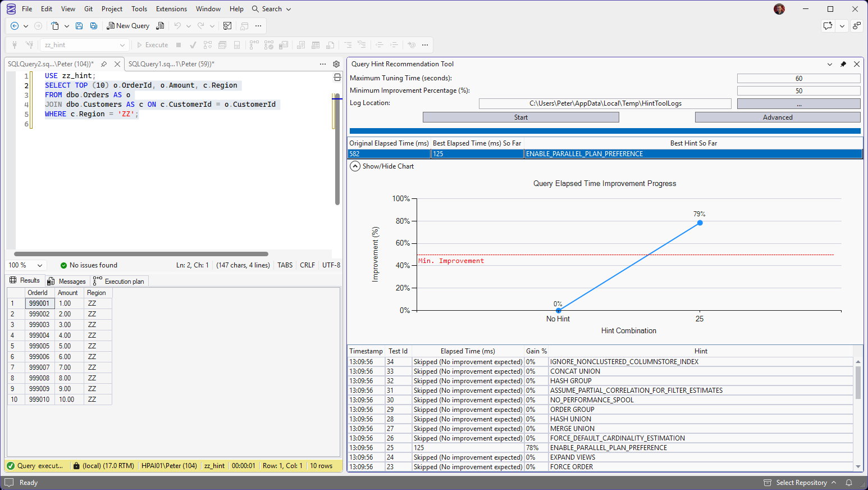Click the user account avatar
The height and width of the screenshot is (490, 868).
click(779, 9)
